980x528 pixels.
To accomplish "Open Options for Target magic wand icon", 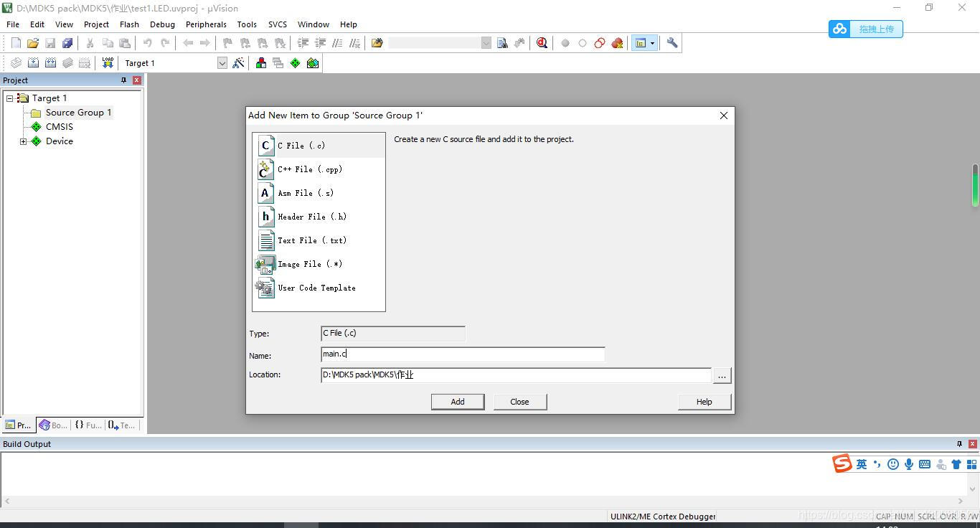I will point(239,63).
